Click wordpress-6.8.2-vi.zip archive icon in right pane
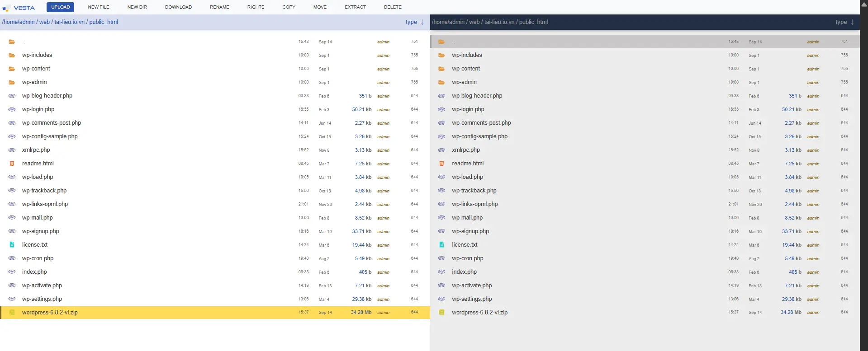 [x=441, y=313]
